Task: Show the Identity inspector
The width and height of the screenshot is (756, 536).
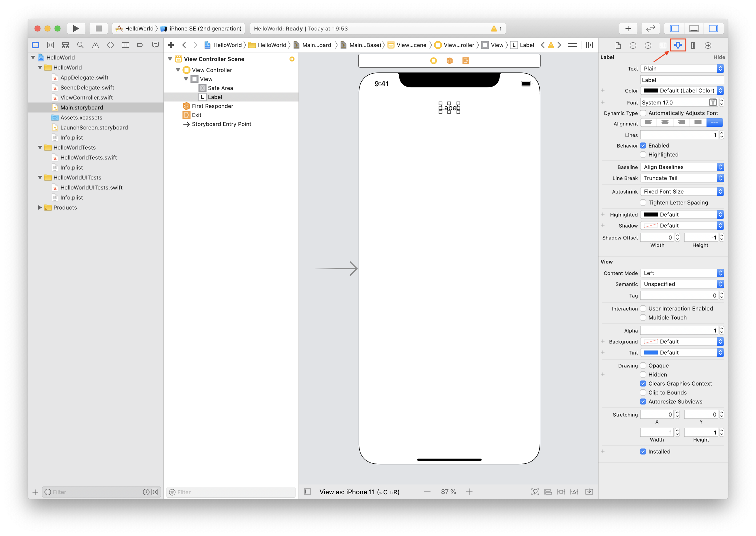Action: tap(662, 45)
